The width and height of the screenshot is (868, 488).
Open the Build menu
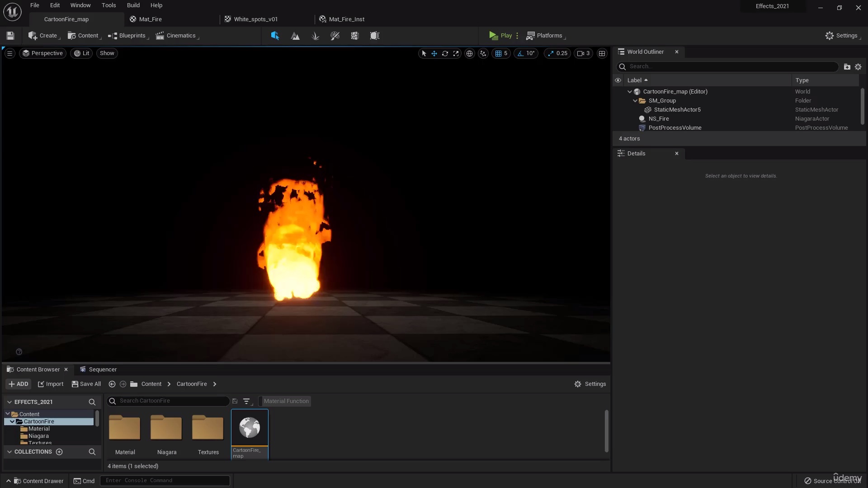133,5
